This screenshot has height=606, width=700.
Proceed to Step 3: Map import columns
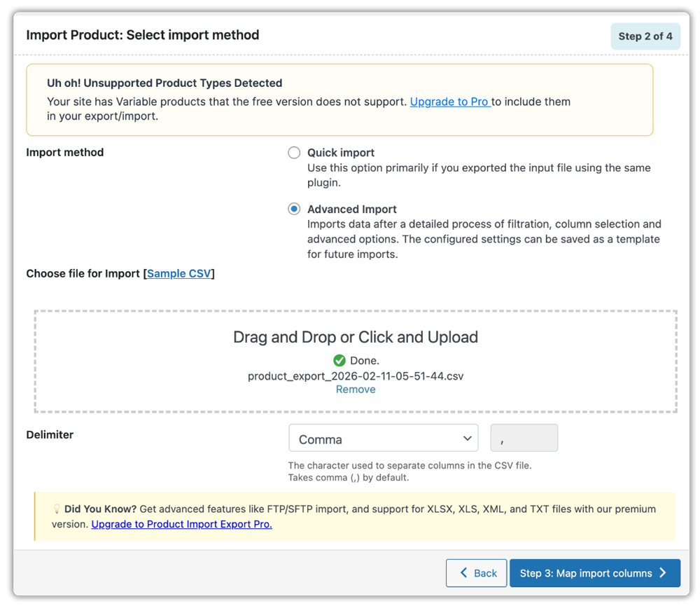594,573
